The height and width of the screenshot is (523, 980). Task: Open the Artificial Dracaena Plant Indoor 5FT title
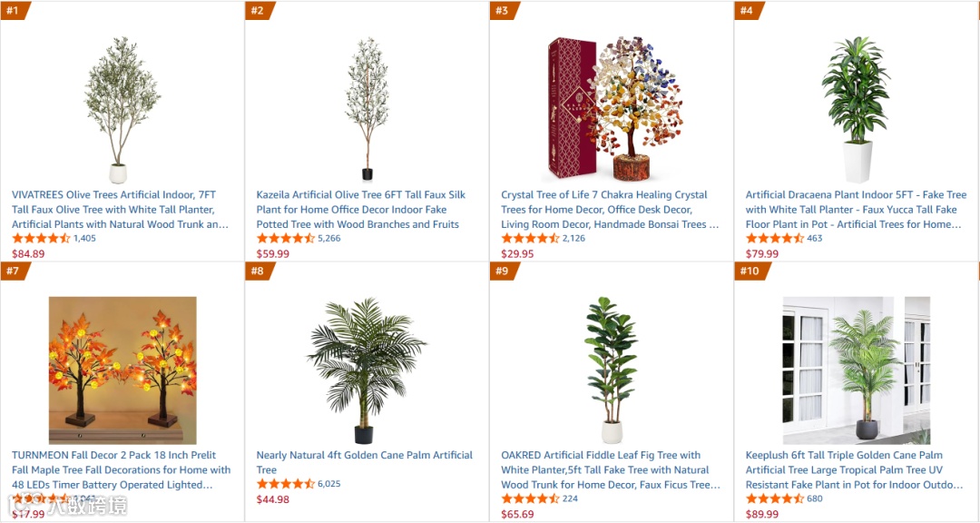[x=856, y=210]
